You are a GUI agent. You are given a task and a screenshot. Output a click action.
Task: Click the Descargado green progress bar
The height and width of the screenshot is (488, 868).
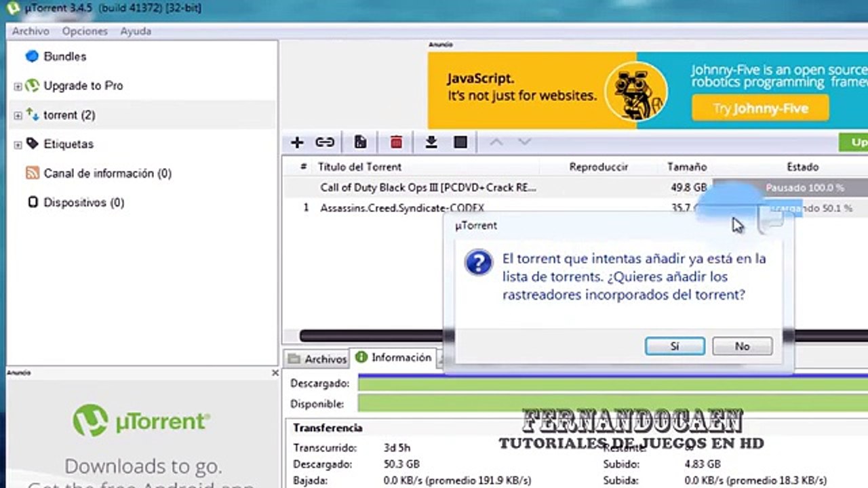point(612,384)
